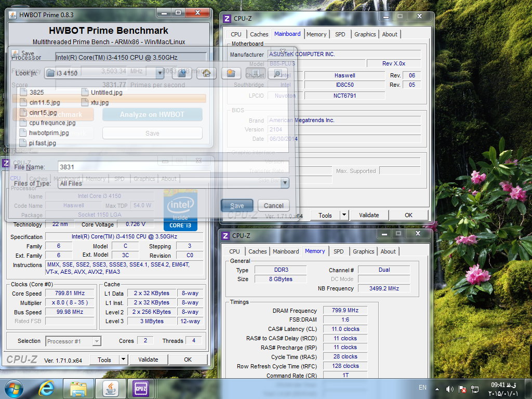Select Untitled.jpg file
Image resolution: width=532 pixels, height=399 pixels.
pyautogui.click(x=102, y=92)
